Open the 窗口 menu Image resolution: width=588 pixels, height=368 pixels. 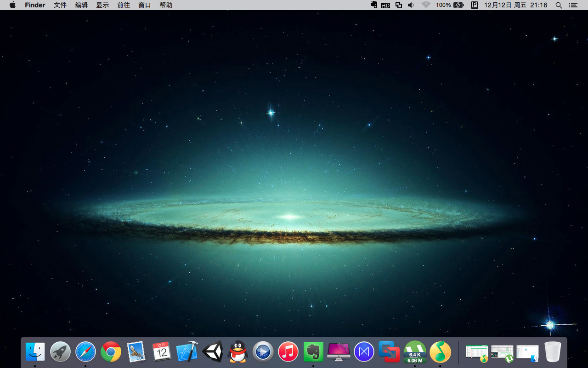pyautogui.click(x=145, y=5)
